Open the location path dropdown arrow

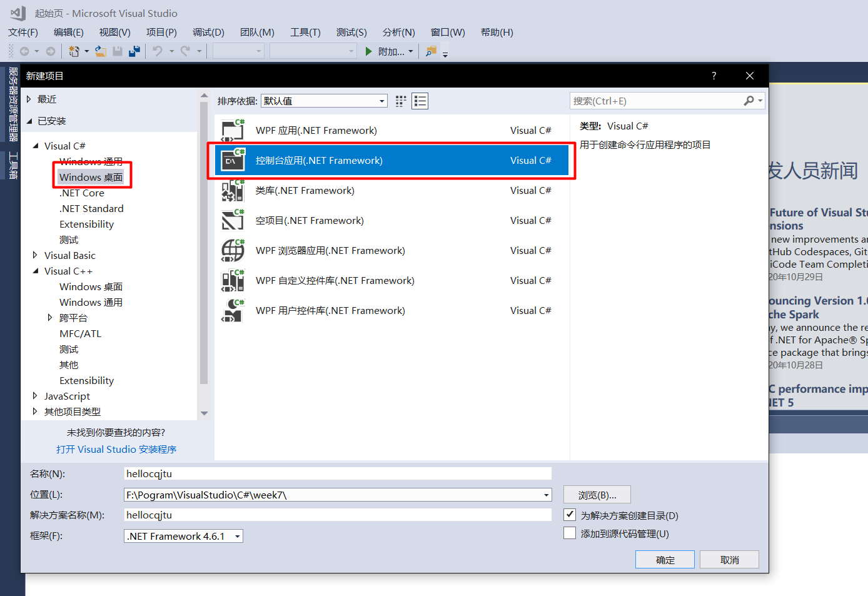547,495
